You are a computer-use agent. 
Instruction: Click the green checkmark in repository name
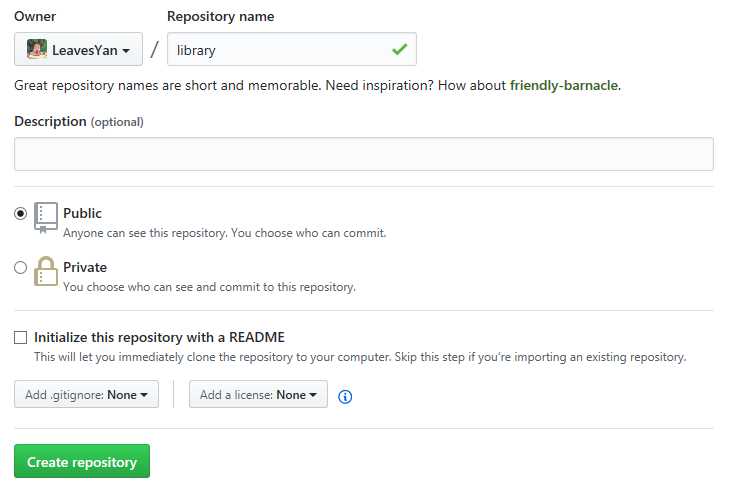point(399,49)
